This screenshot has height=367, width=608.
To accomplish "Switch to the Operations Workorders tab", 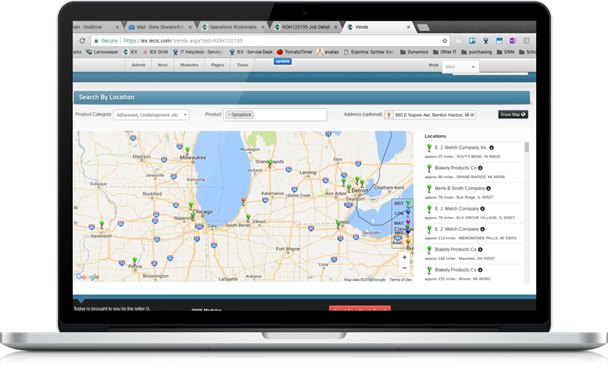I will 233,27.
